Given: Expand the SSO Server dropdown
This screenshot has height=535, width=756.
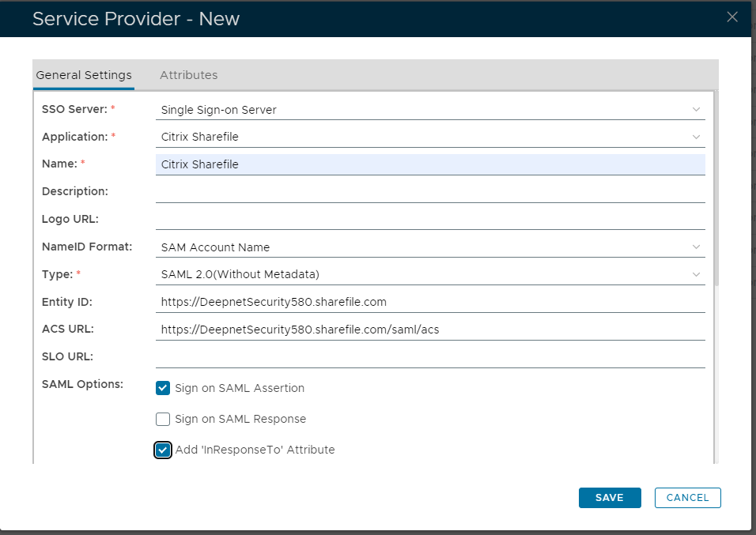Looking at the screenshot, I should (x=430, y=110).
